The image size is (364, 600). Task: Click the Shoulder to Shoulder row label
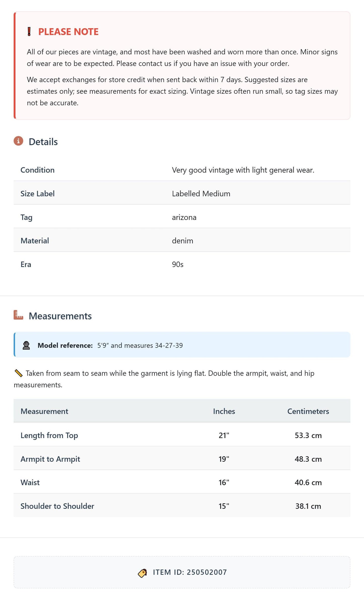(57, 506)
